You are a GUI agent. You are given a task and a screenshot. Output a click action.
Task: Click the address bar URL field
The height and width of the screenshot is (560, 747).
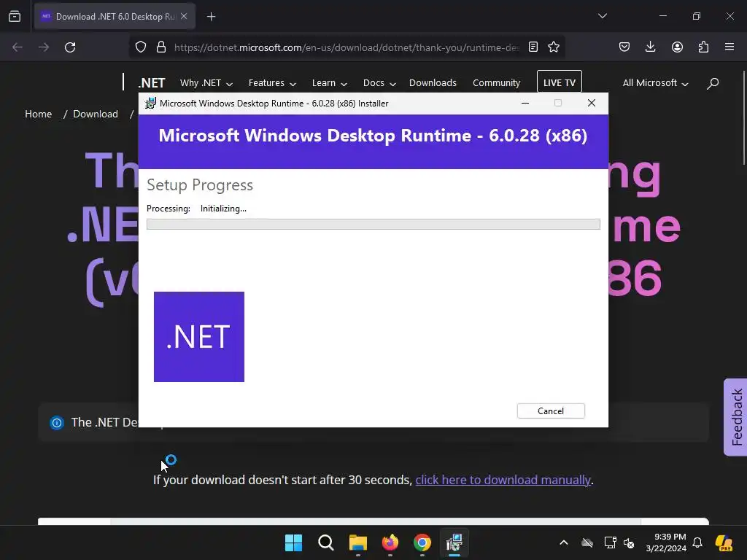[x=347, y=47]
